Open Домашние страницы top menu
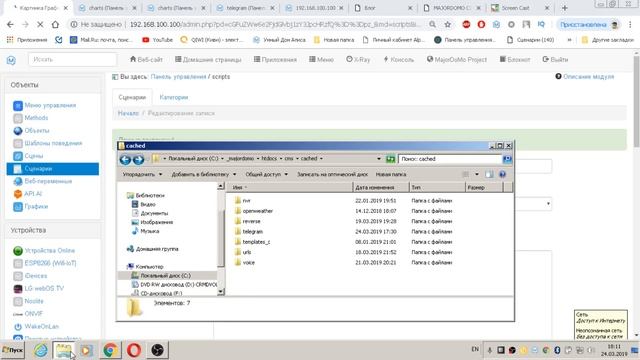The image size is (640, 360). [208, 60]
